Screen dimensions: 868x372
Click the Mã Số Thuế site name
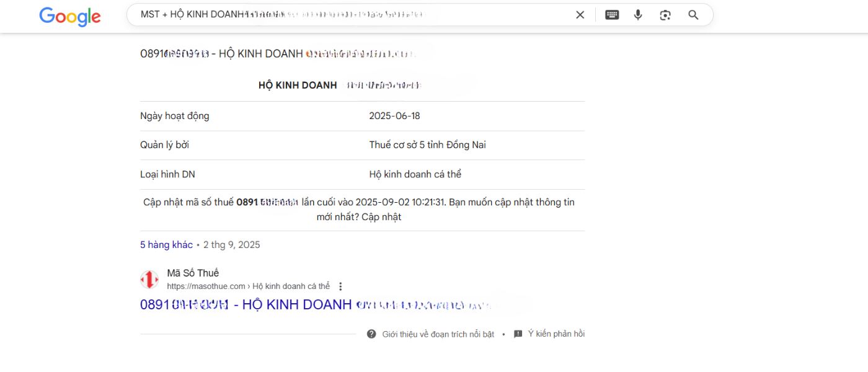point(193,273)
